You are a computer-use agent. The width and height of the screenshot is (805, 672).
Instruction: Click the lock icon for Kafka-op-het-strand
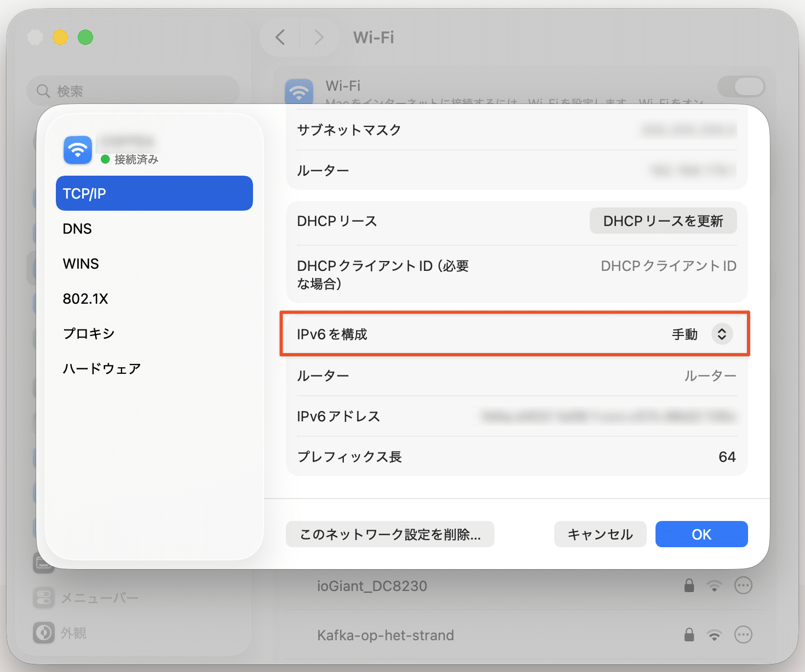point(689,635)
